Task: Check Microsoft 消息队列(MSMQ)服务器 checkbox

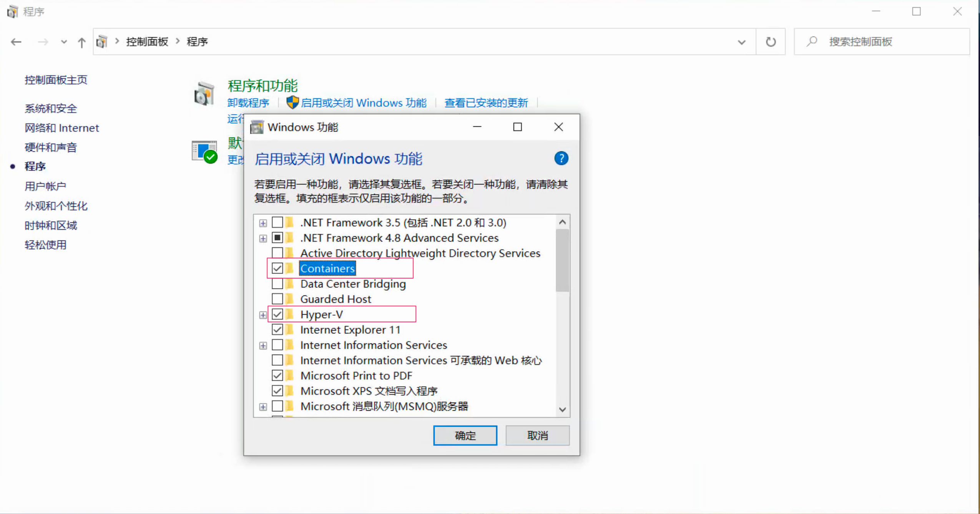Action: (x=277, y=406)
